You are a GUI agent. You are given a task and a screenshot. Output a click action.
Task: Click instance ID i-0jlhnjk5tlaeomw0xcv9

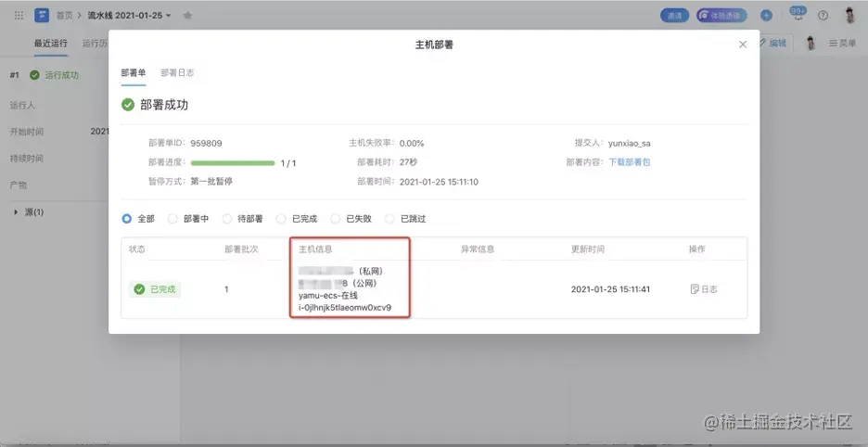(x=345, y=307)
